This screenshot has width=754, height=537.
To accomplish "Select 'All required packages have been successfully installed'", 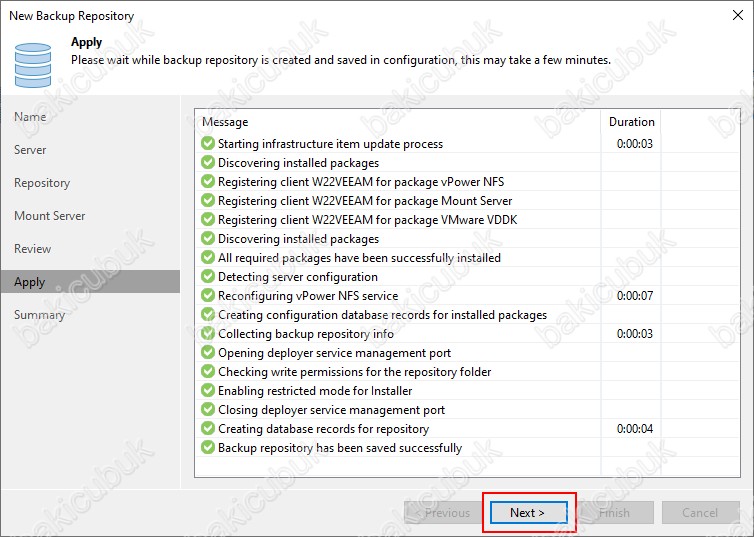I will point(359,258).
